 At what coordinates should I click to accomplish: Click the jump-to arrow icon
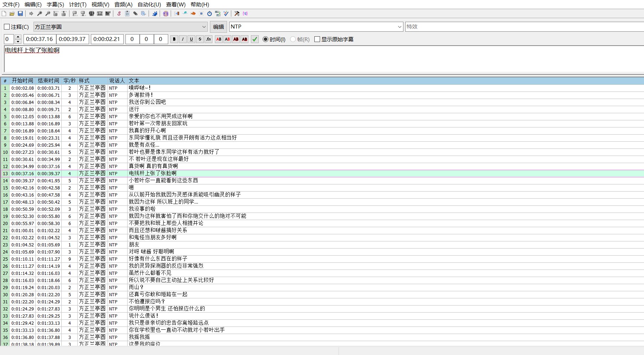[x=31, y=14]
